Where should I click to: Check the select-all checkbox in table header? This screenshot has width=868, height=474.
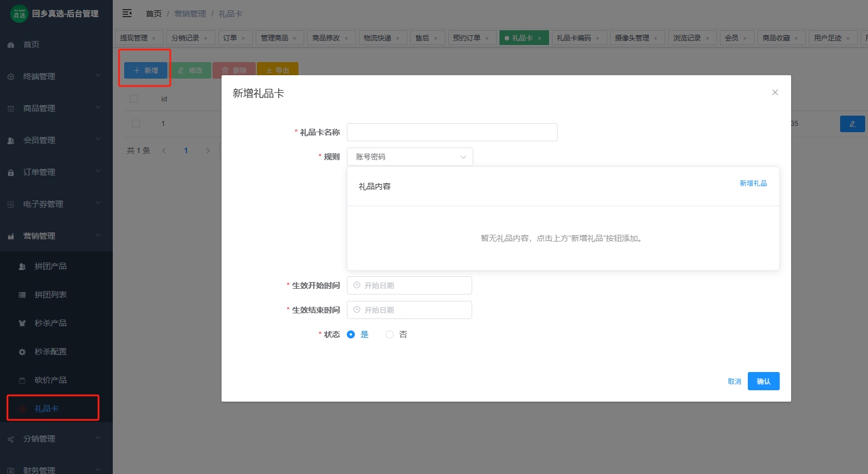coord(133,98)
